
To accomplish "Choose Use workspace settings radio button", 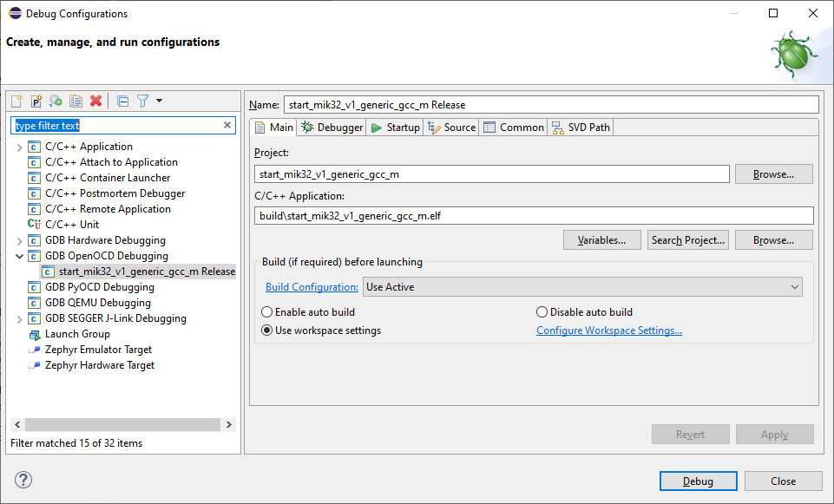I will click(x=267, y=331).
